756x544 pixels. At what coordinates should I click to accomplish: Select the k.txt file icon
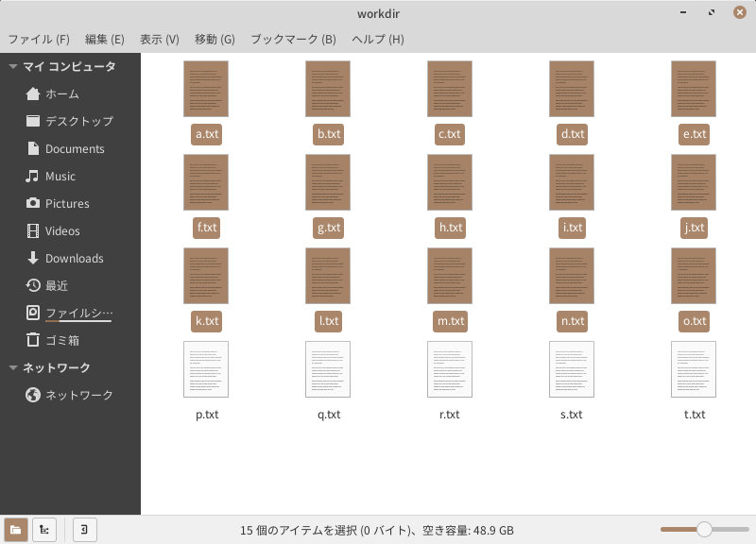(206, 276)
